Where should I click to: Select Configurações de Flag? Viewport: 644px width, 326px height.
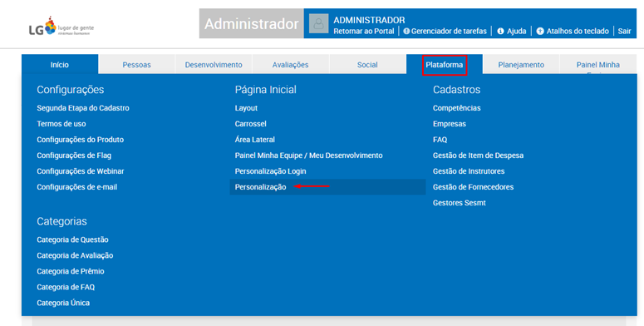coord(74,156)
